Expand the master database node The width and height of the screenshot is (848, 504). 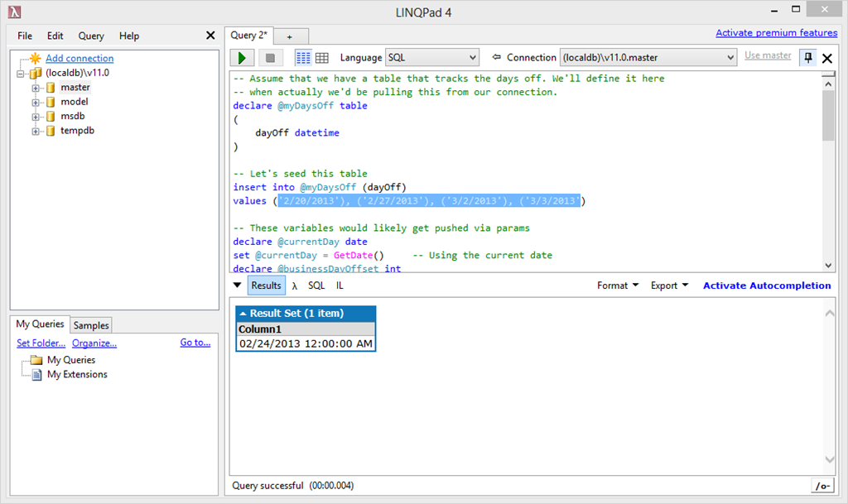[35, 88]
